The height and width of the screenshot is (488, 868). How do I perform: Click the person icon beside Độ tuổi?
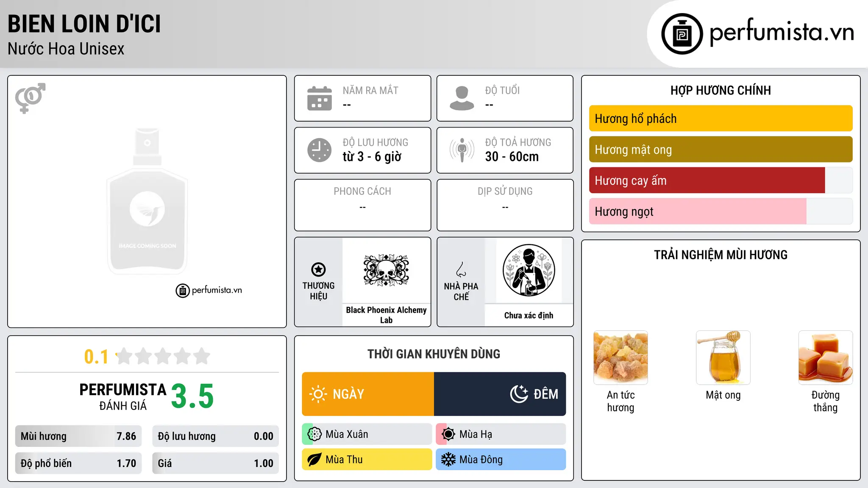point(462,98)
